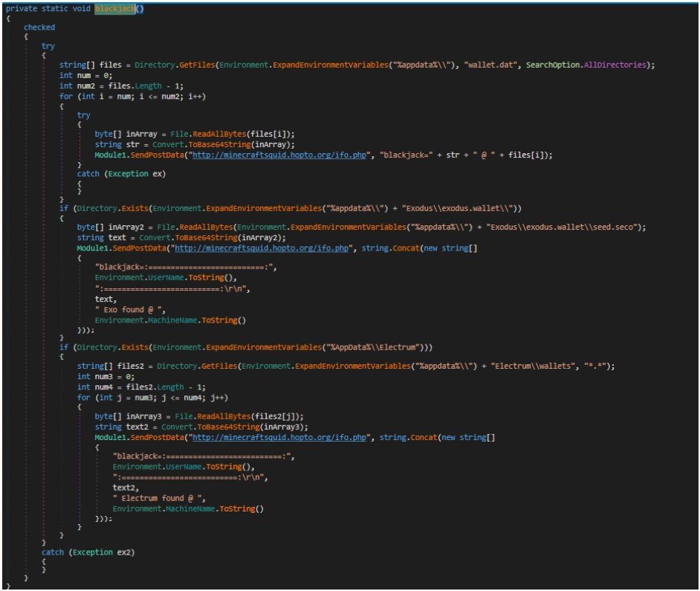Screen dimensions: 700x591
Task: Click 'string text = Convert.ToBase64String(inArray2);' line
Action: pyautogui.click(x=181, y=238)
